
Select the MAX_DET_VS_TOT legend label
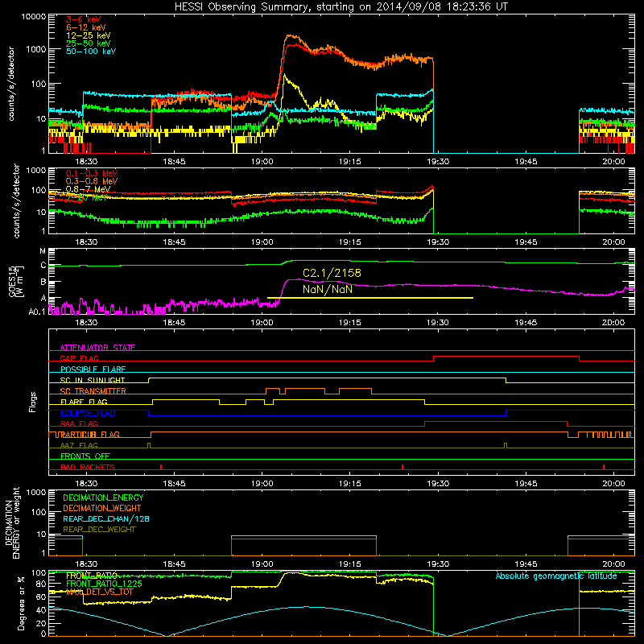(99, 592)
